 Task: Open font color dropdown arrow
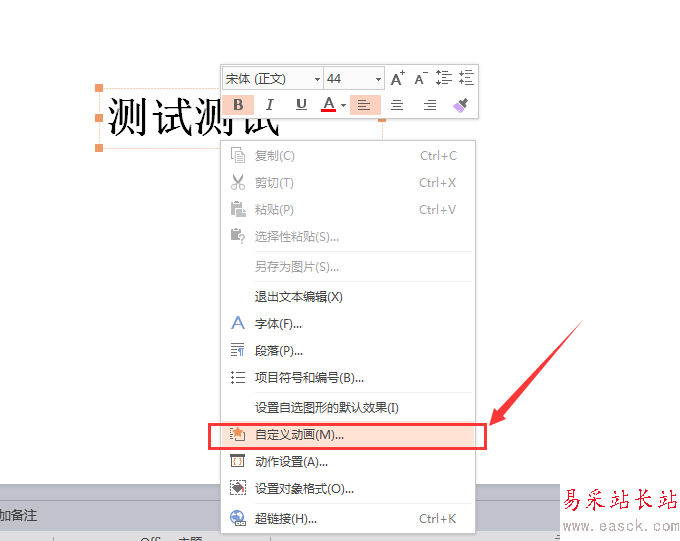(x=343, y=105)
